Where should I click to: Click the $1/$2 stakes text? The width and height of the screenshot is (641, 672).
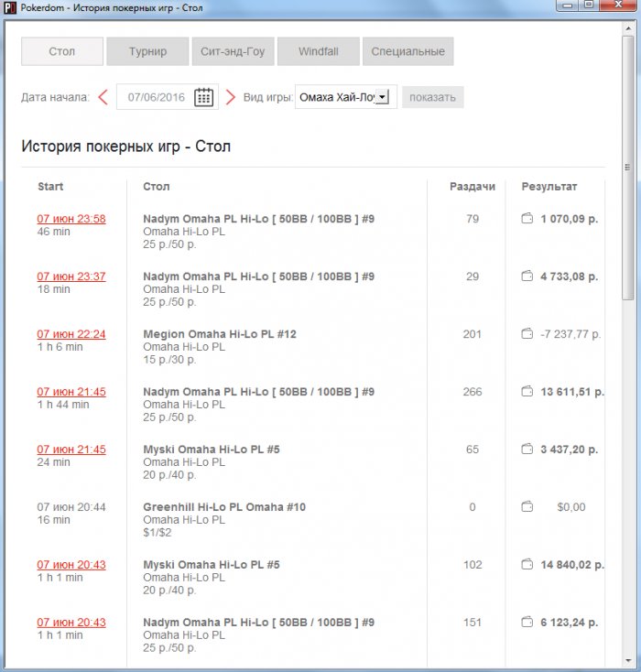(158, 533)
